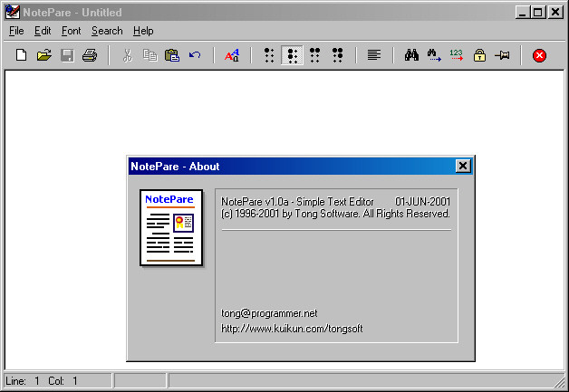569x392 pixels.
Task: Paste using the clipboard icon
Action: 172,55
